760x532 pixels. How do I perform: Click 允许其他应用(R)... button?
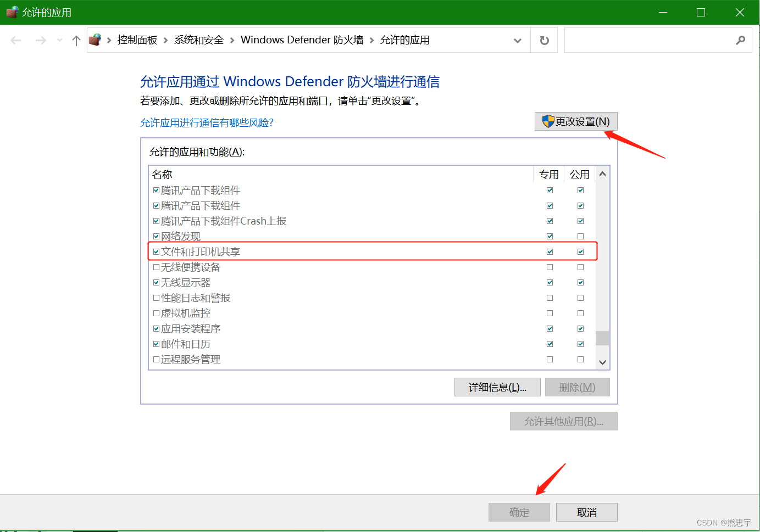coord(564,421)
